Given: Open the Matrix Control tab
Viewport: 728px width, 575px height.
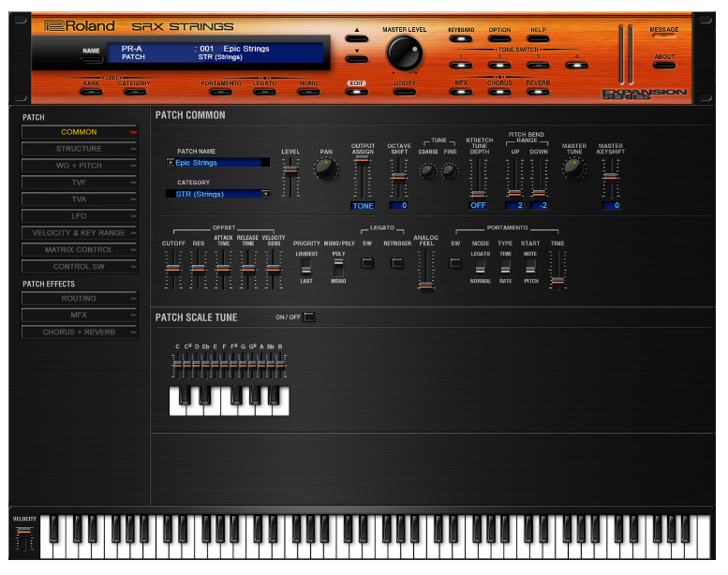Looking at the screenshot, I should (x=80, y=250).
